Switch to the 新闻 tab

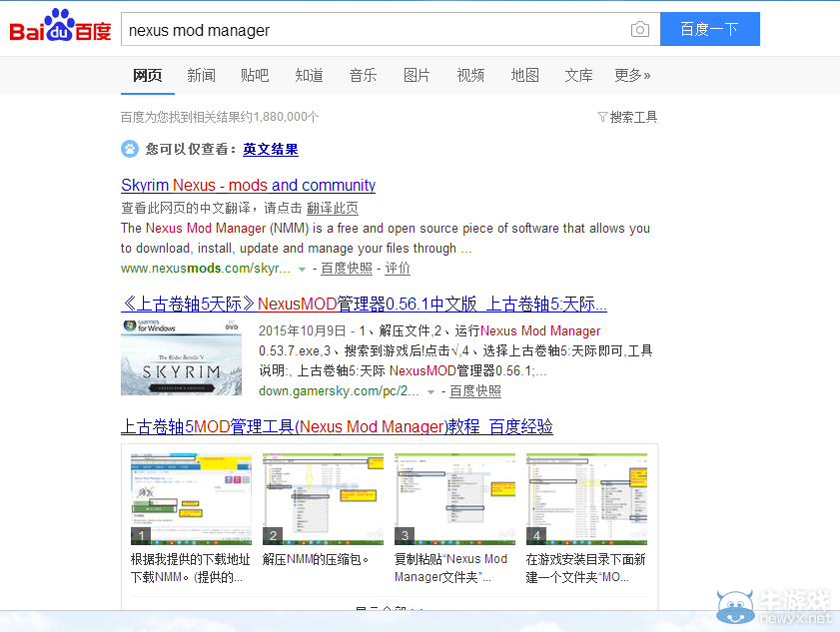tap(201, 75)
